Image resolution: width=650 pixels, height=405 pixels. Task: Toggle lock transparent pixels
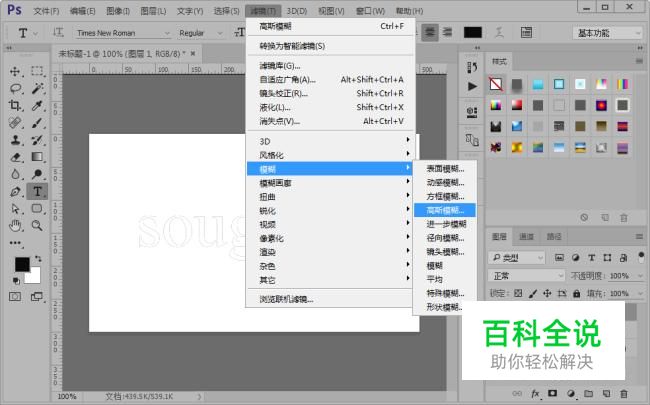coord(518,293)
